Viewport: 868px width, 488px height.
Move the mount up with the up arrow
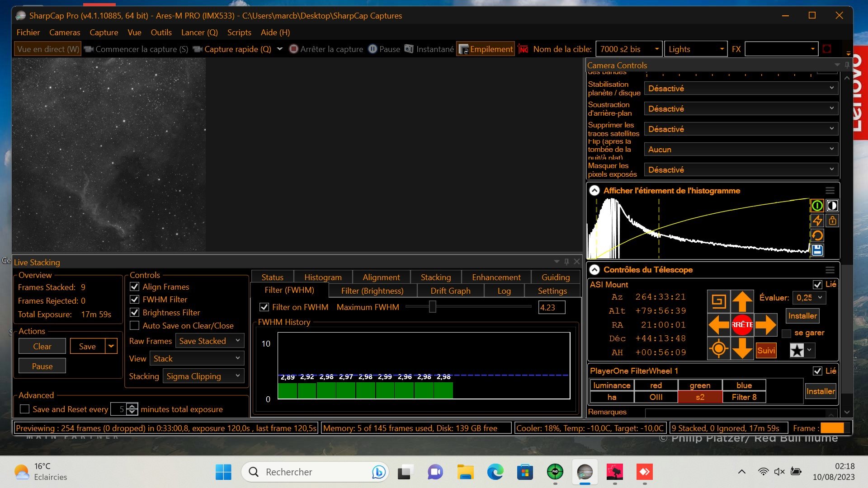[742, 301]
